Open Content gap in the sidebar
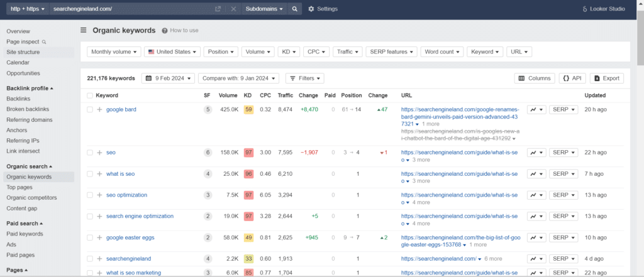 coord(22,209)
